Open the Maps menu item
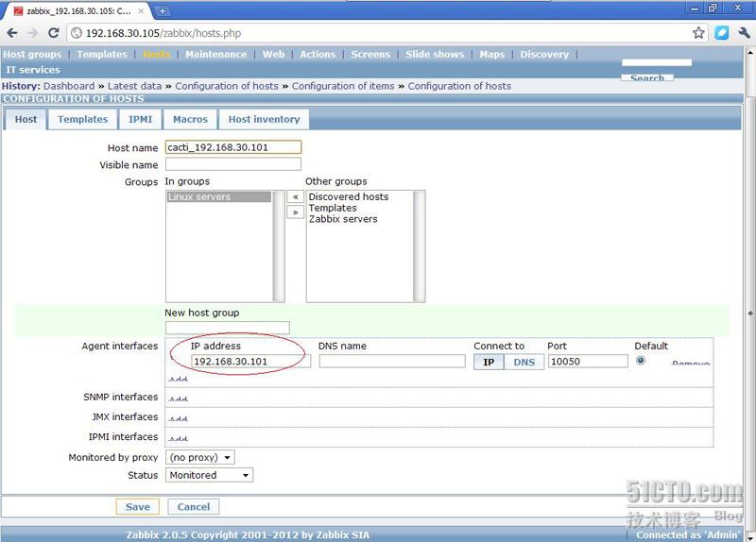The image size is (756, 542). 491,55
